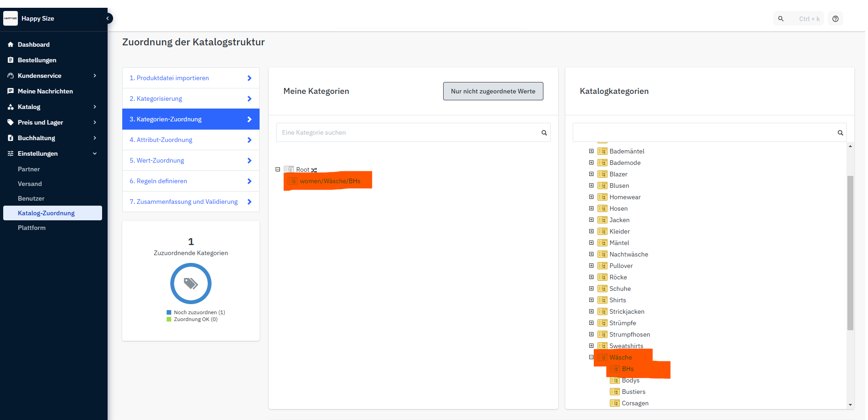This screenshot has height=420, width=868.
Task: Open the help question mark icon
Action: click(835, 19)
